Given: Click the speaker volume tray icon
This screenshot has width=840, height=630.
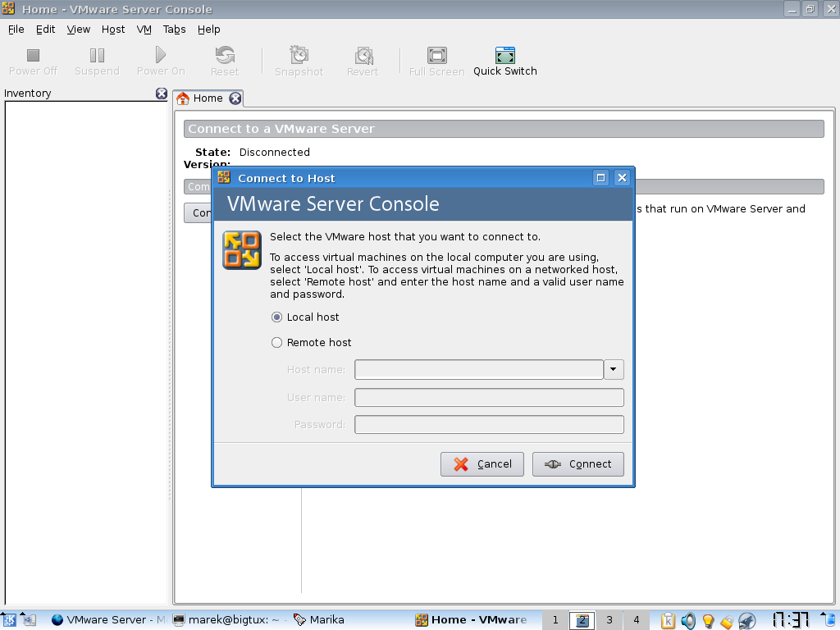Looking at the screenshot, I should click(x=688, y=620).
